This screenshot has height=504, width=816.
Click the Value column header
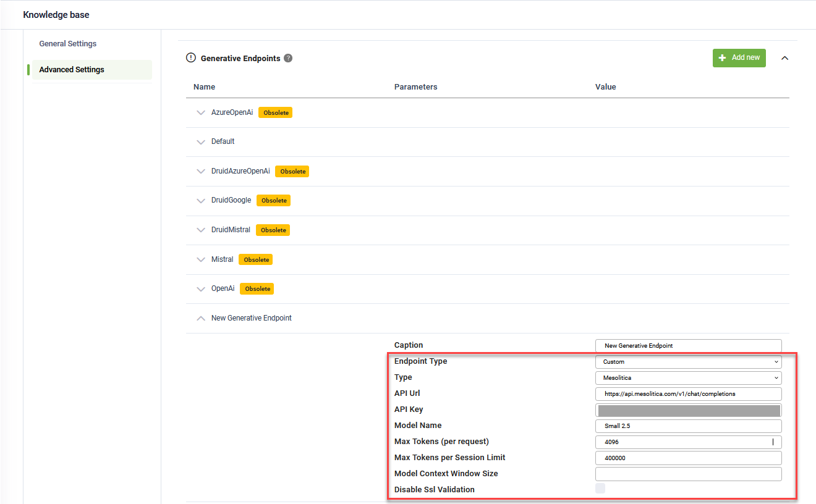606,87
